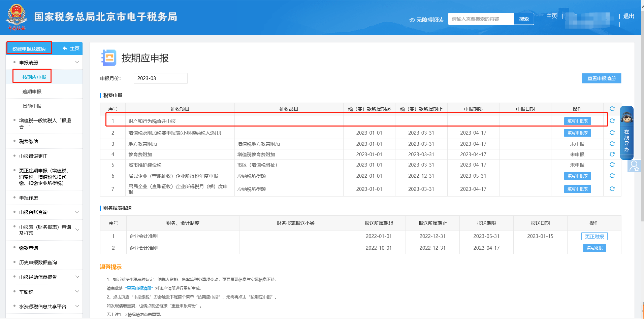
Task: Expand the 申报清册 sidebar section
Action: click(x=44, y=62)
